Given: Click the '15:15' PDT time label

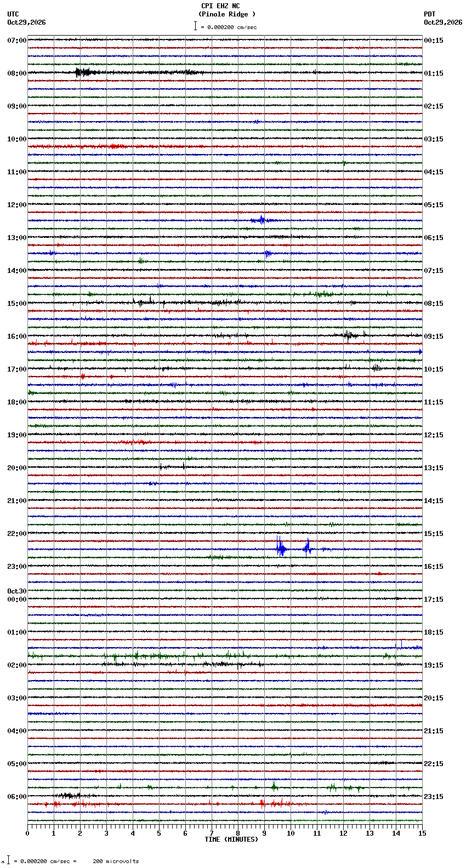Looking at the screenshot, I should 434,534.
